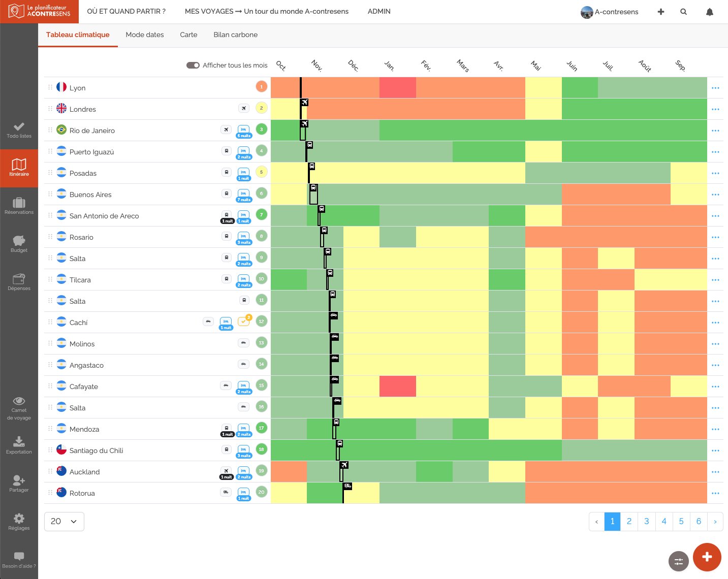Screen dimensions: 728x579
Task: Click Cafayate's red January climate cell
Action: [x=398, y=387]
